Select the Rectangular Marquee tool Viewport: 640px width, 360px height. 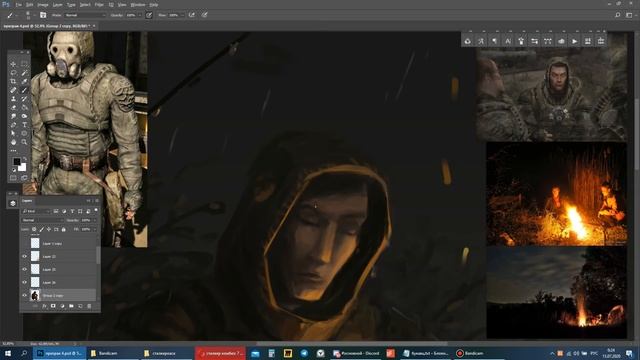[x=24, y=64]
